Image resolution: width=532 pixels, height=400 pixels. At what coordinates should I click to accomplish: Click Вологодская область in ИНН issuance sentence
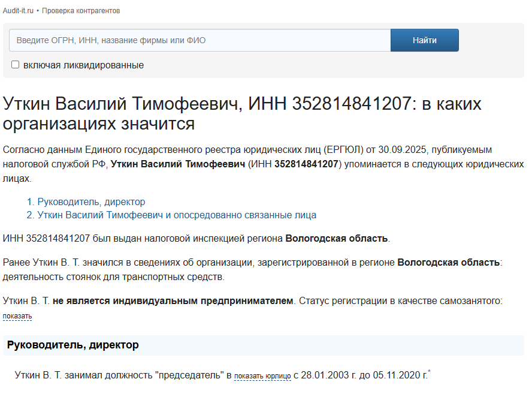[337, 238]
